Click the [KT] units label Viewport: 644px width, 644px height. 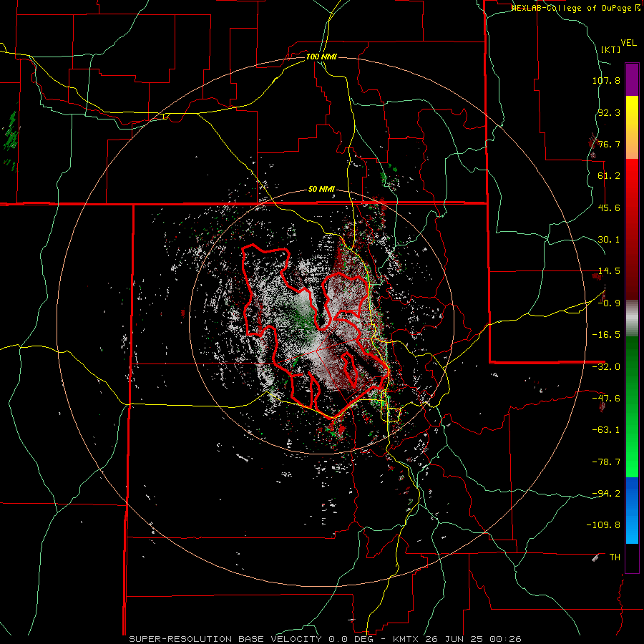click(x=610, y=49)
